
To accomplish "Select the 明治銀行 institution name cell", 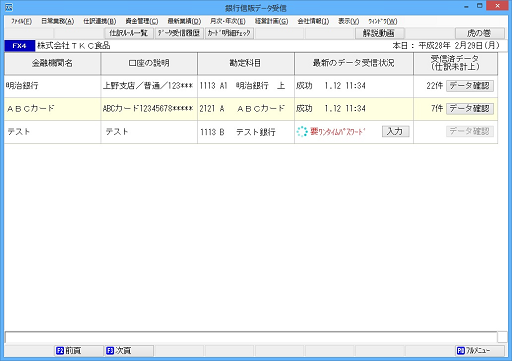I will coord(52,86).
